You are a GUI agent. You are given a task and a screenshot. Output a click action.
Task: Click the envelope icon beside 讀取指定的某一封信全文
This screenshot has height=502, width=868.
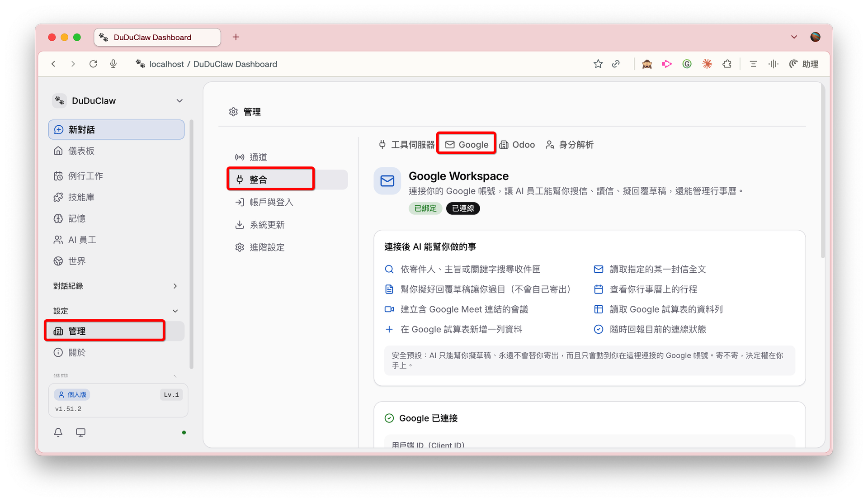[599, 270]
